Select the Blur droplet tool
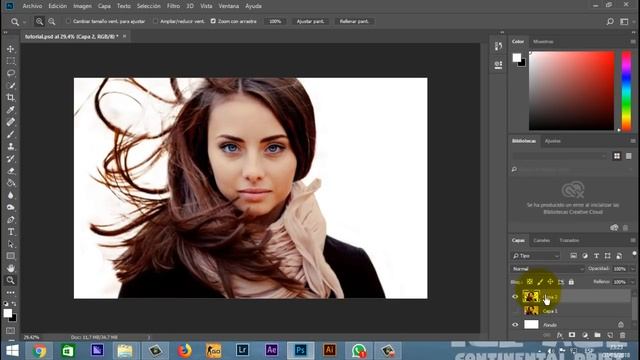 [x=11, y=195]
